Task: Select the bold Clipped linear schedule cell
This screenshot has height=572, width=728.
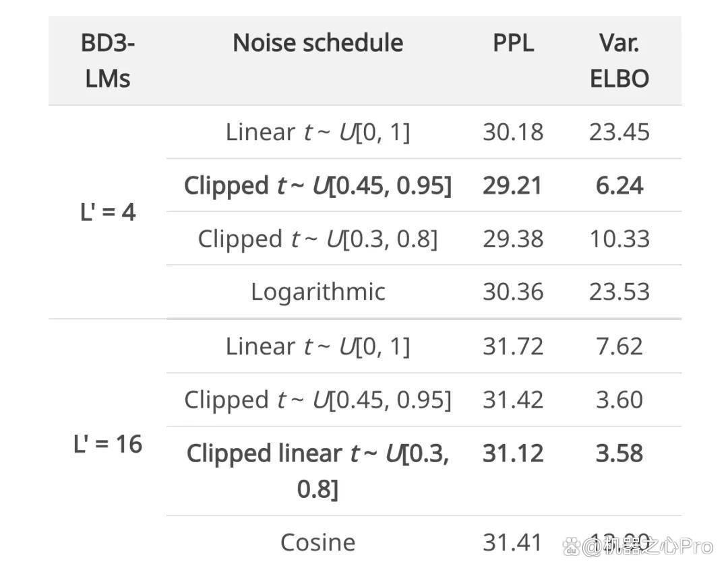Action: click(318, 470)
